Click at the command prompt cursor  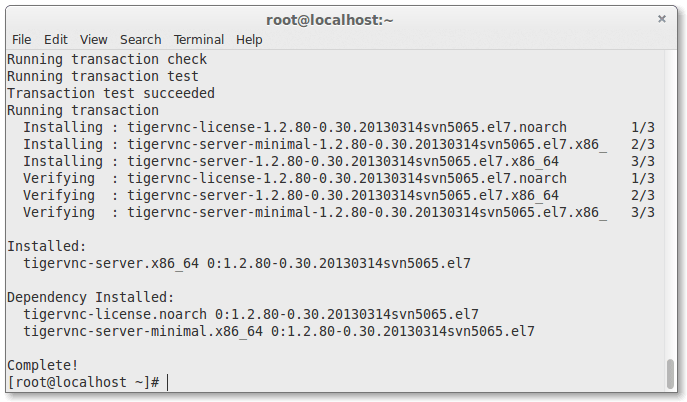(168, 382)
